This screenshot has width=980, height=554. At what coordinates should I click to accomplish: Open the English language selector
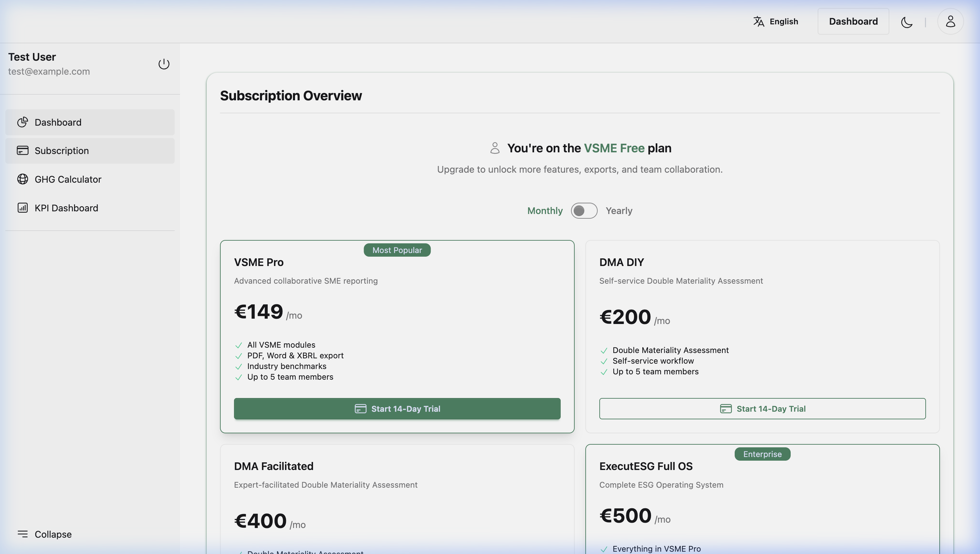775,22
